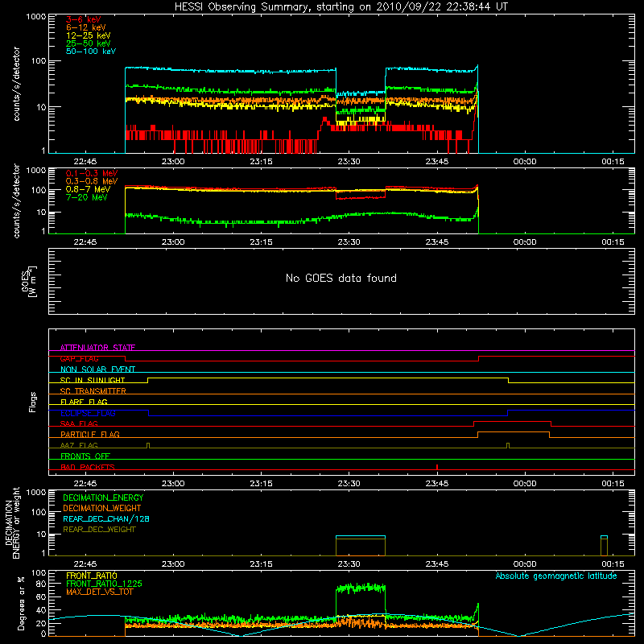644x644 pixels.
Task: Select the NON_SOLAR_EVENT flag label
Action: [x=97, y=369]
